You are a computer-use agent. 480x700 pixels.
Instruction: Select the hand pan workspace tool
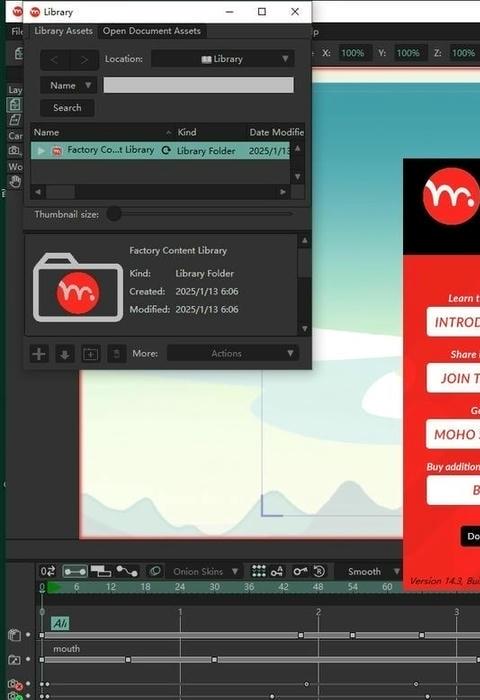15,182
